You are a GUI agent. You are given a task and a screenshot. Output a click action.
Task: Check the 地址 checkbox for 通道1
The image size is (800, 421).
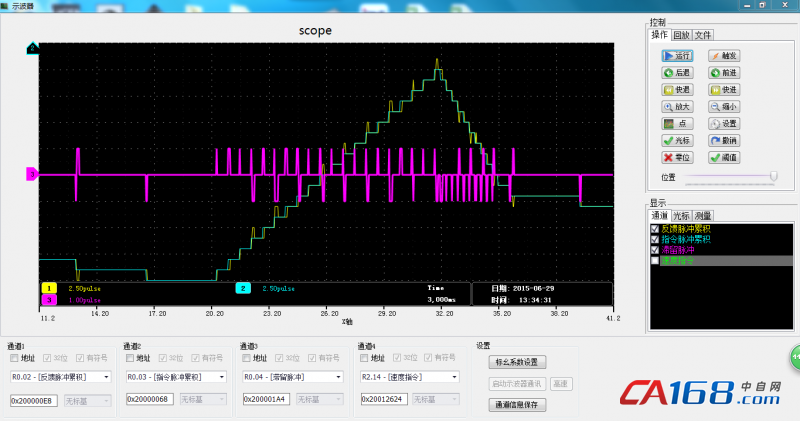tap(15, 358)
